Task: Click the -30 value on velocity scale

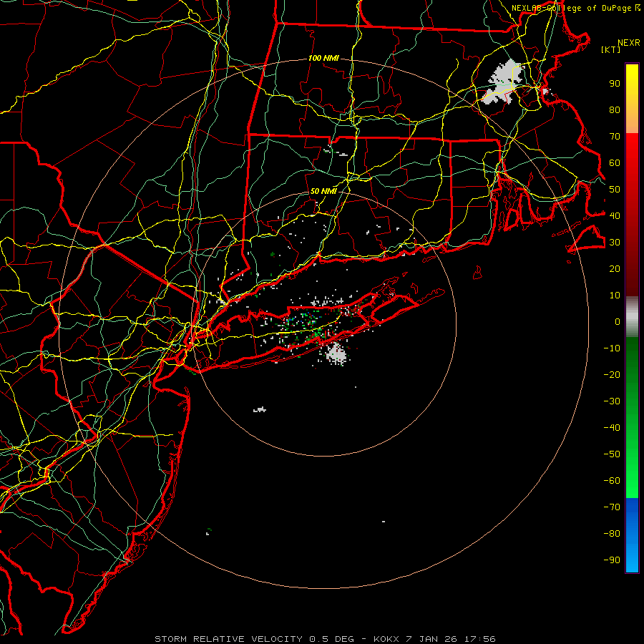Action: click(612, 401)
